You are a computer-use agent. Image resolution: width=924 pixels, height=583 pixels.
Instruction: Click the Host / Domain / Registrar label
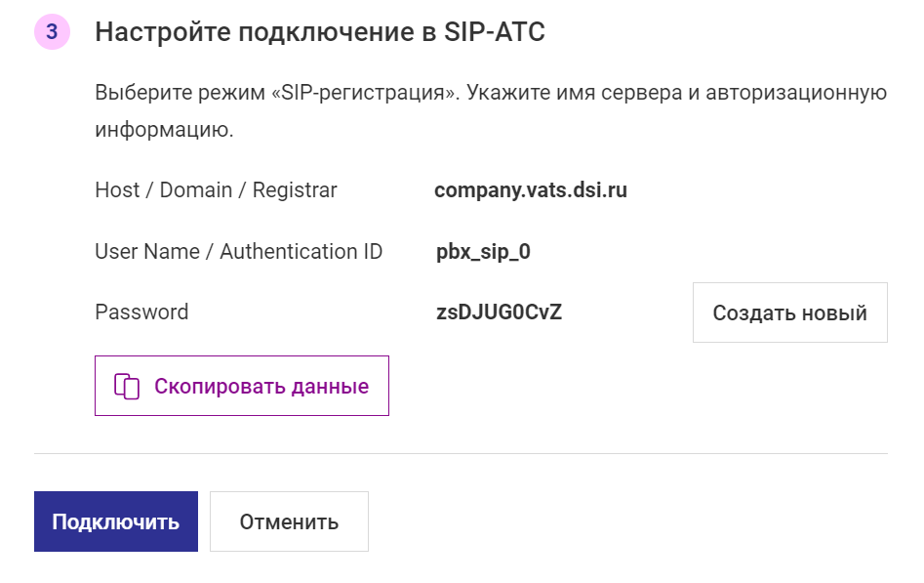click(216, 190)
